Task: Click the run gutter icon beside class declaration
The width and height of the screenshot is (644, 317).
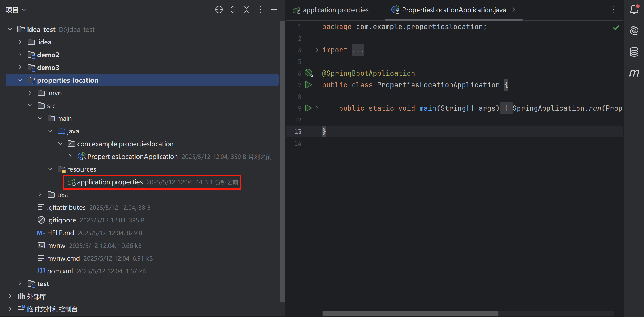Action: tap(308, 85)
